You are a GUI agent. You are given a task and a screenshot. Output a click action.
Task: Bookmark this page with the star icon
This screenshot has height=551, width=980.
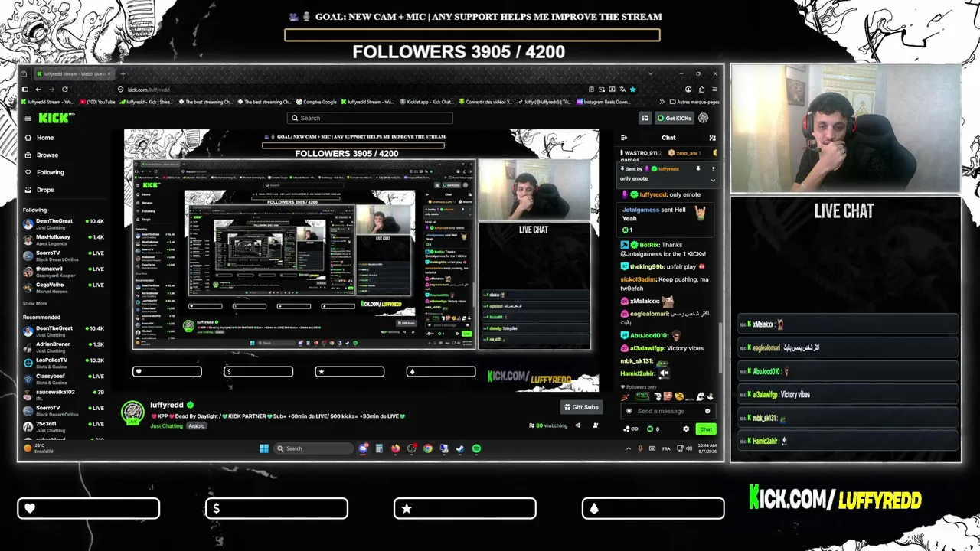point(632,90)
